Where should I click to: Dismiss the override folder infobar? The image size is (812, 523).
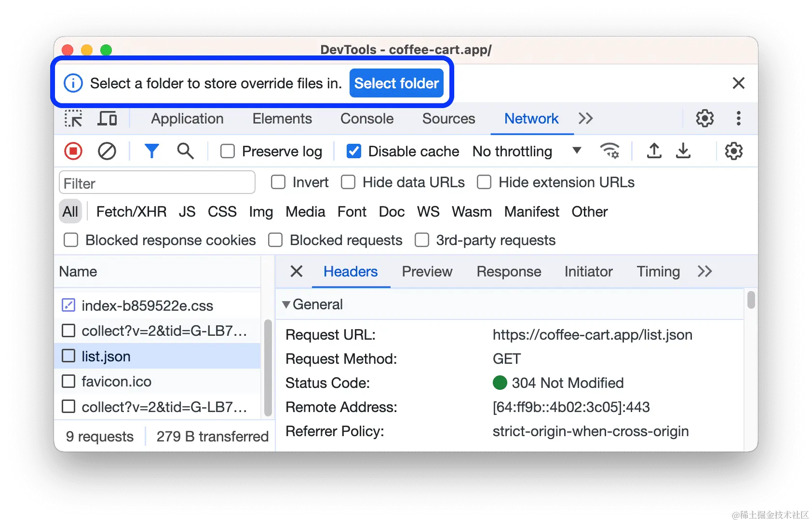point(738,83)
